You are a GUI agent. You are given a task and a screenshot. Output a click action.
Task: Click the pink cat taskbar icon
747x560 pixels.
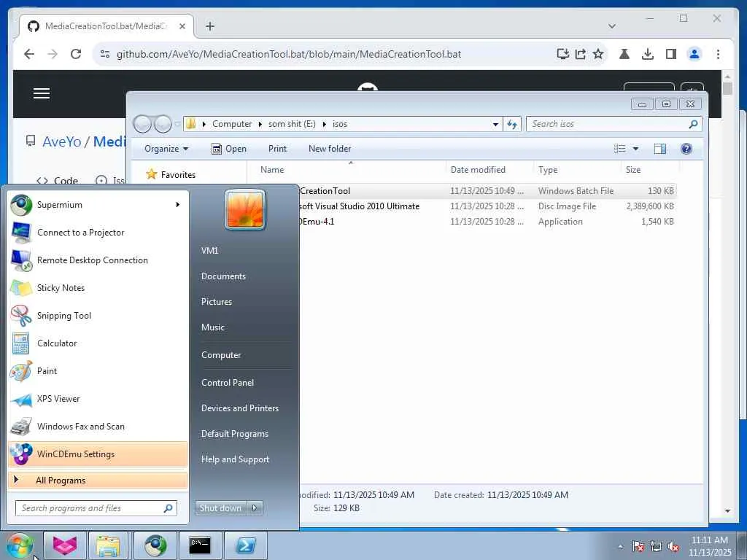pos(65,545)
